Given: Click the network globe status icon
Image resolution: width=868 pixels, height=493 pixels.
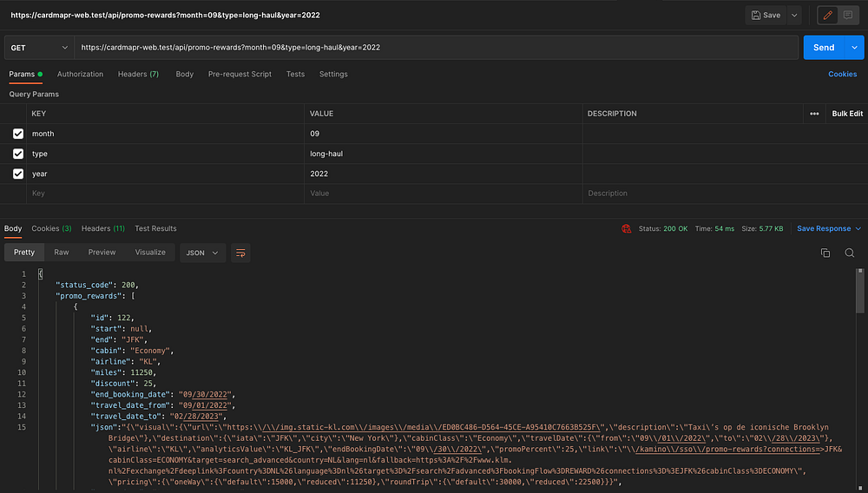Looking at the screenshot, I should pos(626,229).
